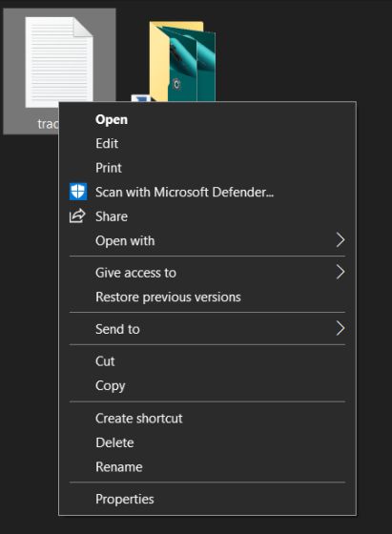Choose Cut from the context menu

click(x=207, y=361)
